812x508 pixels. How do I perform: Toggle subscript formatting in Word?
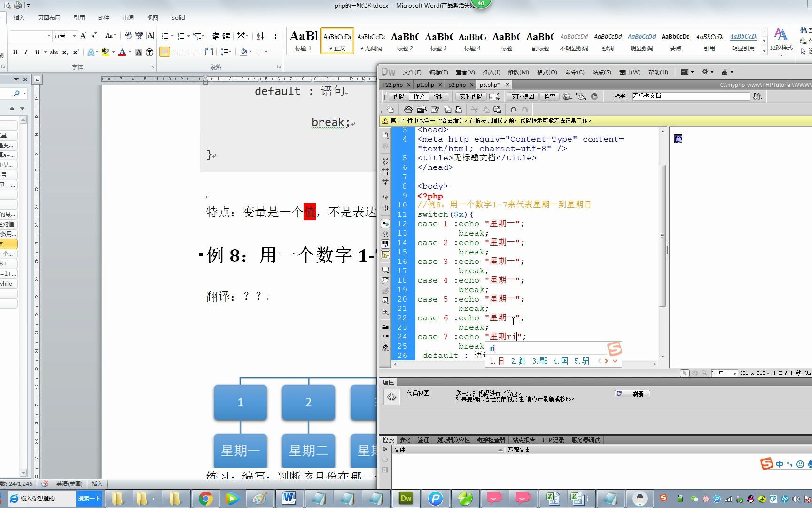point(65,52)
